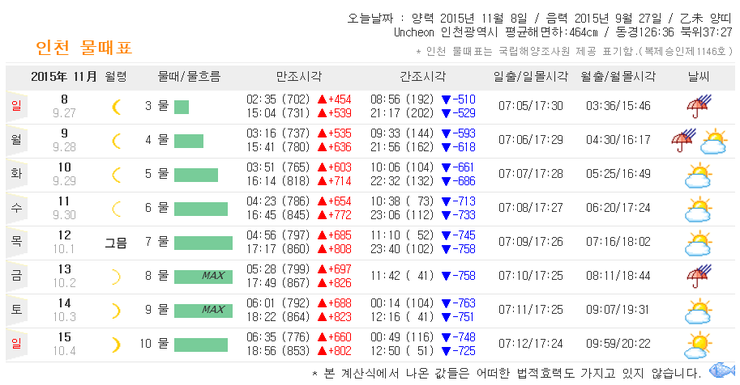740x385 pixels.
Task: Click the 월 weekday tab
Action: (17, 141)
